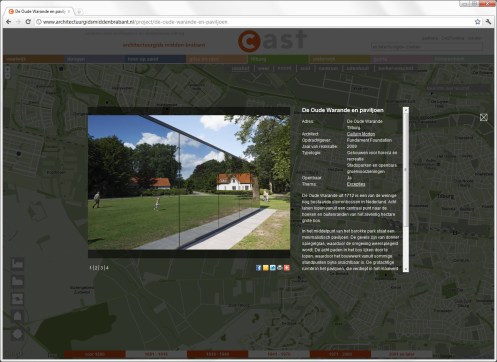The height and width of the screenshot is (362, 497).
Task: Open the underlined Thema link
Action: [356, 184]
